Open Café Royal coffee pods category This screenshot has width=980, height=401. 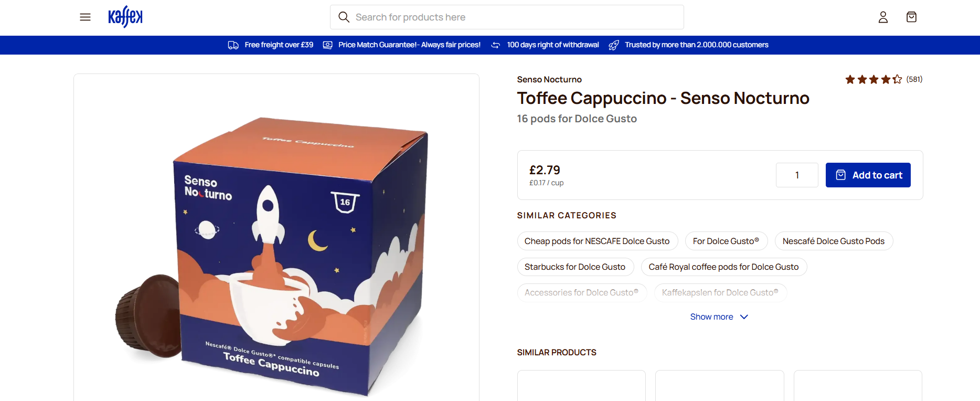(723, 267)
